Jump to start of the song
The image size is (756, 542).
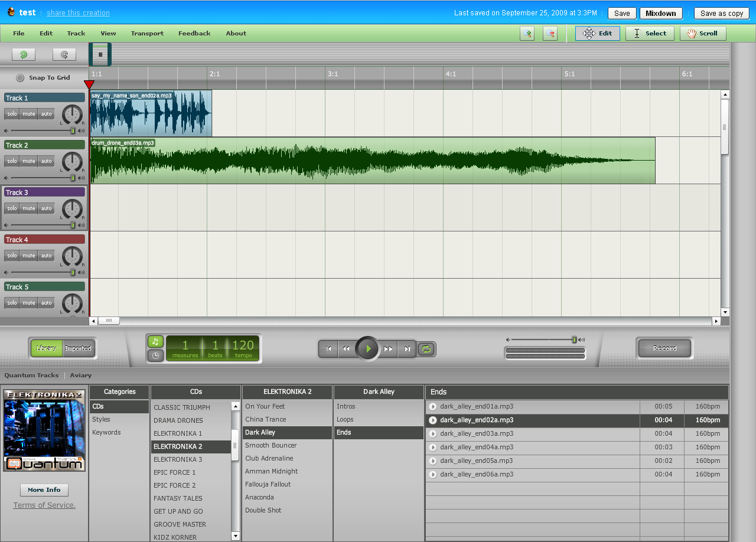point(328,349)
